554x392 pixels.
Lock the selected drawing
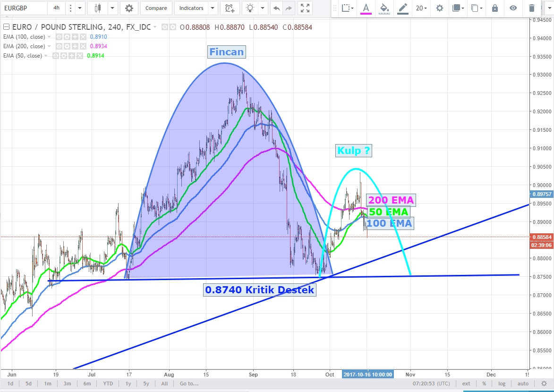(x=494, y=8)
